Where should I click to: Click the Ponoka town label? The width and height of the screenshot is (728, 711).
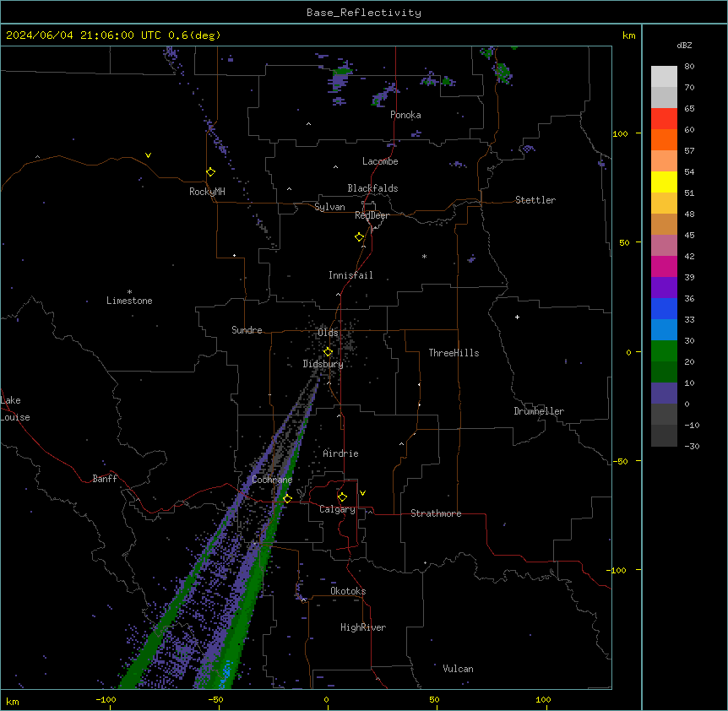click(x=405, y=115)
